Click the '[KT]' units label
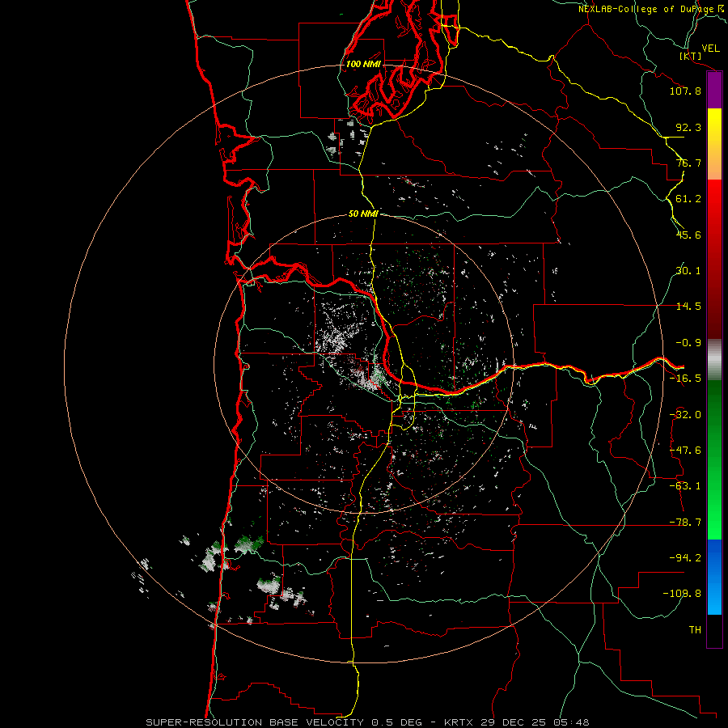Image resolution: width=728 pixels, height=728 pixels. [691, 56]
